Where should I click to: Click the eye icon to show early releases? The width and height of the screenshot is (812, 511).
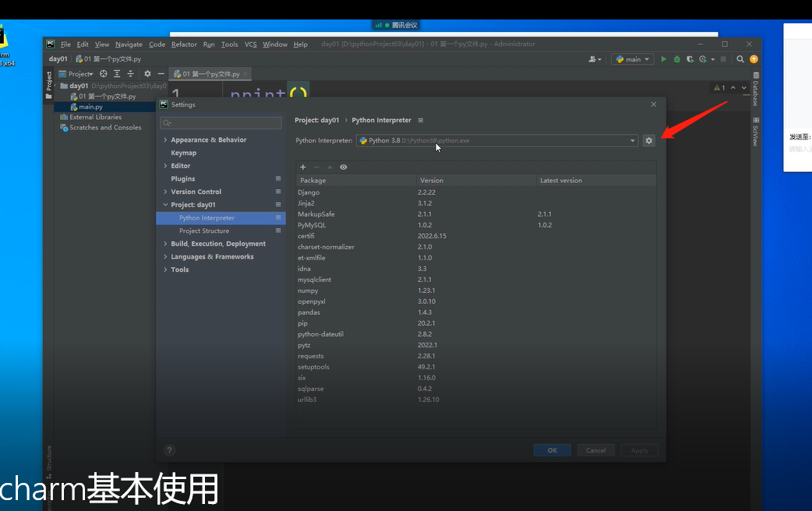(344, 167)
